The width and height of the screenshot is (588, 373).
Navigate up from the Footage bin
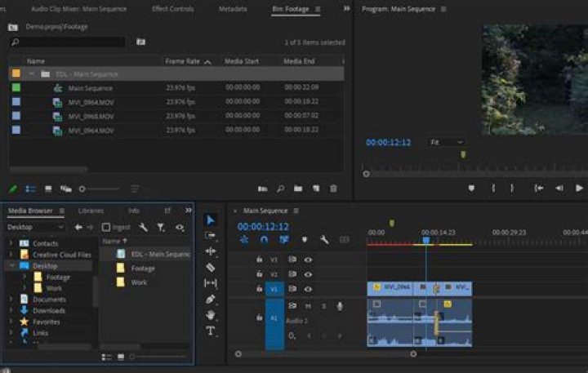point(13,27)
